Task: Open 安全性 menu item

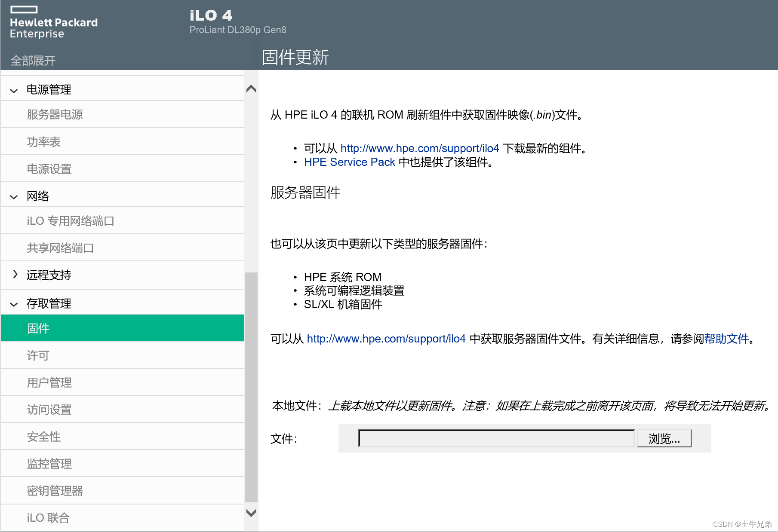Action: (123, 437)
